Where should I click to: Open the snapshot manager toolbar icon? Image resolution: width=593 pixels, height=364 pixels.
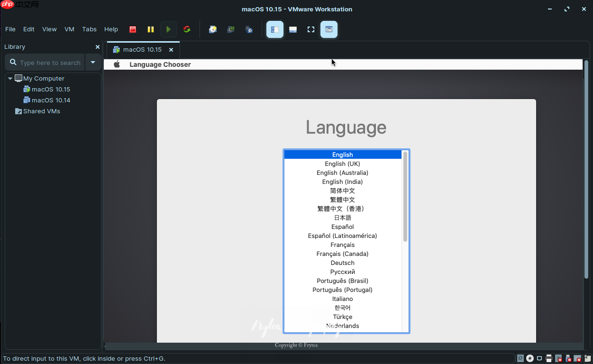tap(249, 29)
